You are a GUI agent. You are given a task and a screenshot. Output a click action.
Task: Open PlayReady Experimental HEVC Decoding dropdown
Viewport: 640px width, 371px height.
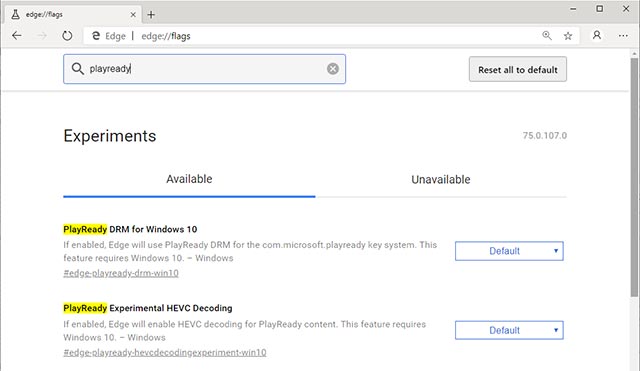click(509, 330)
